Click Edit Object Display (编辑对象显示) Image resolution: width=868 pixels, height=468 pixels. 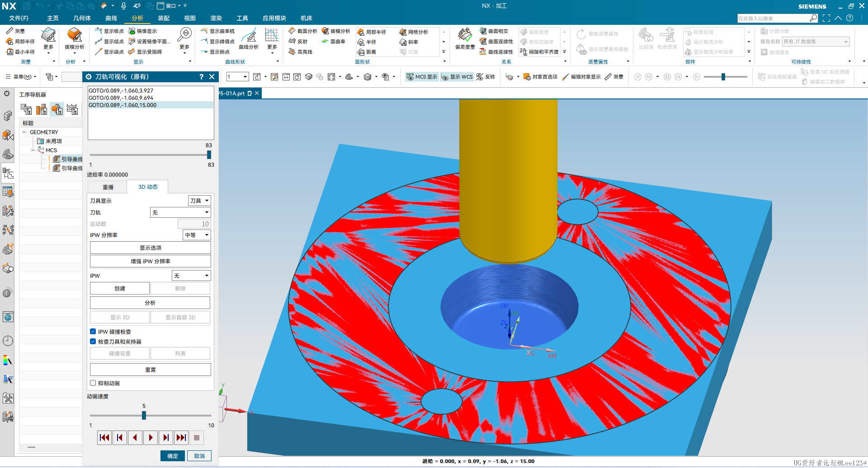tap(581, 77)
